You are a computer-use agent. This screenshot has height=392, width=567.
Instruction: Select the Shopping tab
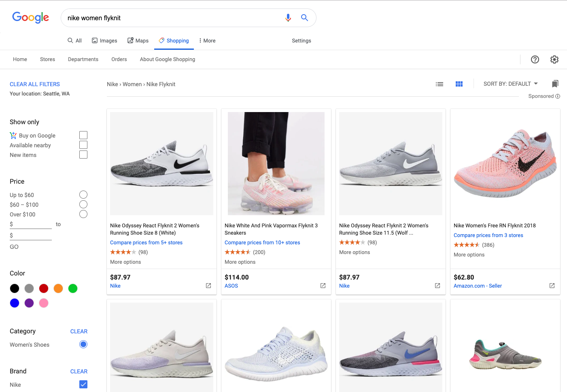(x=174, y=40)
